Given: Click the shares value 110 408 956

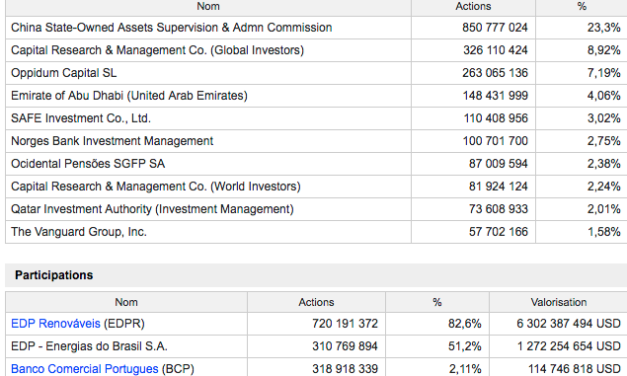Looking at the screenshot, I should (496, 118).
